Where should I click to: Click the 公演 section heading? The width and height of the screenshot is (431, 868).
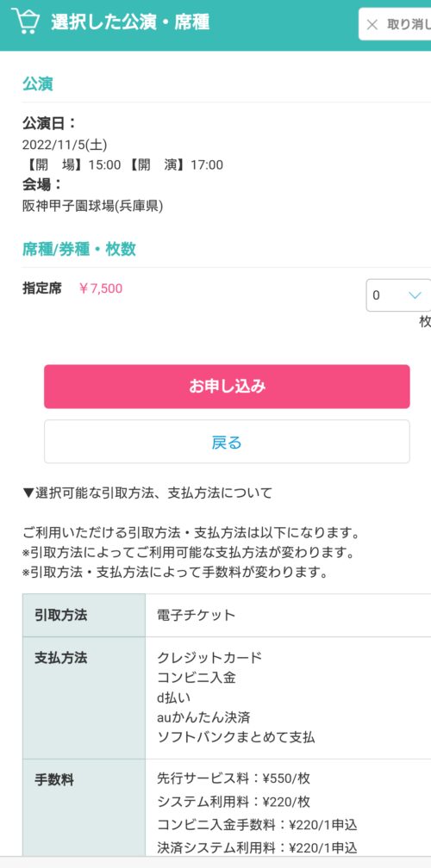point(38,84)
